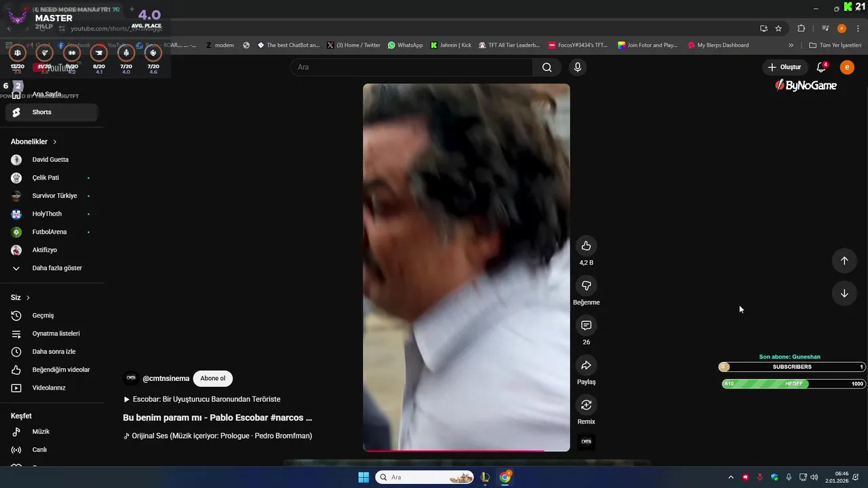Image resolution: width=868 pixels, height=488 pixels.
Task: Open the Orijinal Ses audio link
Action: click(x=218, y=436)
